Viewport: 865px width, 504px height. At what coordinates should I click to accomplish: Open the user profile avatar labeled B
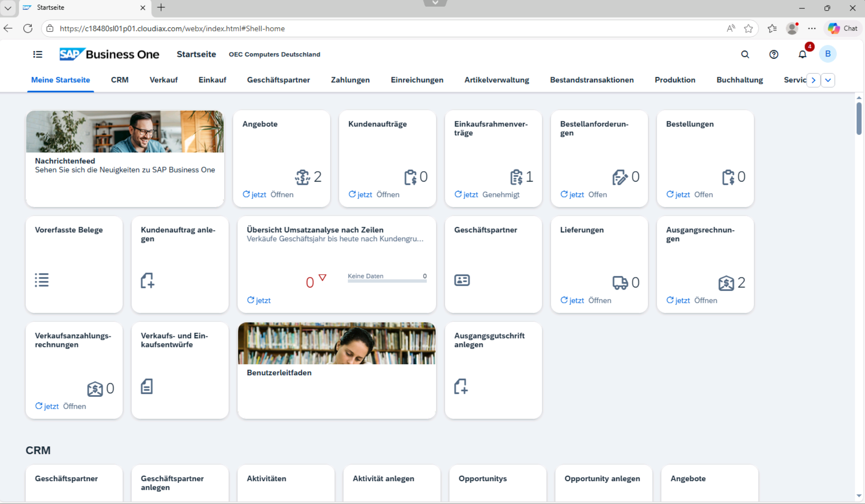pyautogui.click(x=828, y=54)
